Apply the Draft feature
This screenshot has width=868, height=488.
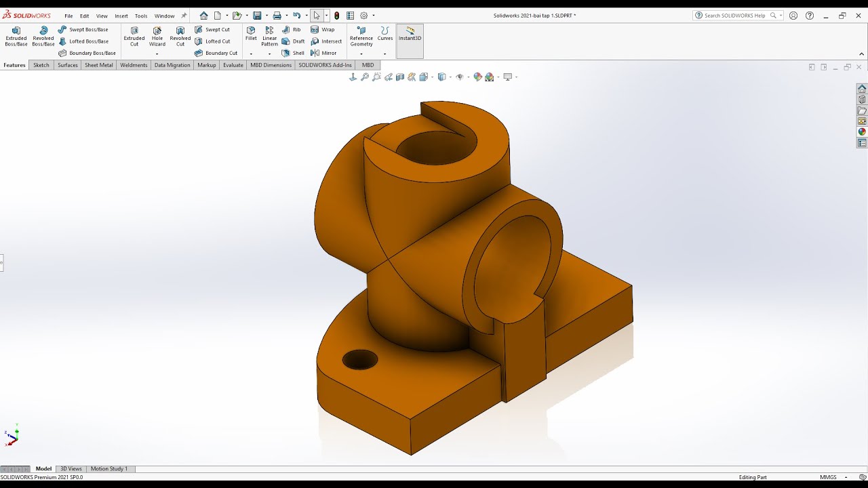[x=294, y=41]
